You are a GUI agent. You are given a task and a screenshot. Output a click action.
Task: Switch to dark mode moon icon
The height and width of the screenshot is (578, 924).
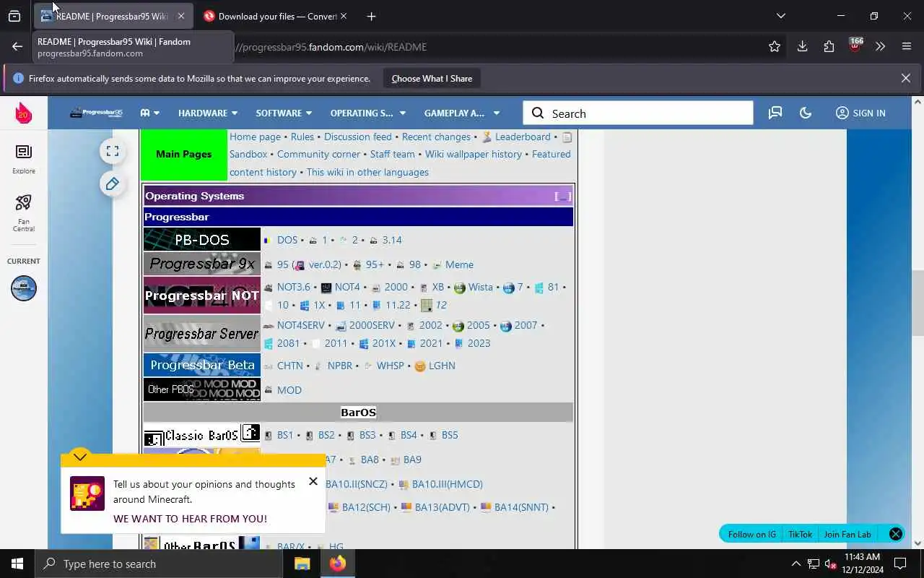pyautogui.click(x=806, y=113)
